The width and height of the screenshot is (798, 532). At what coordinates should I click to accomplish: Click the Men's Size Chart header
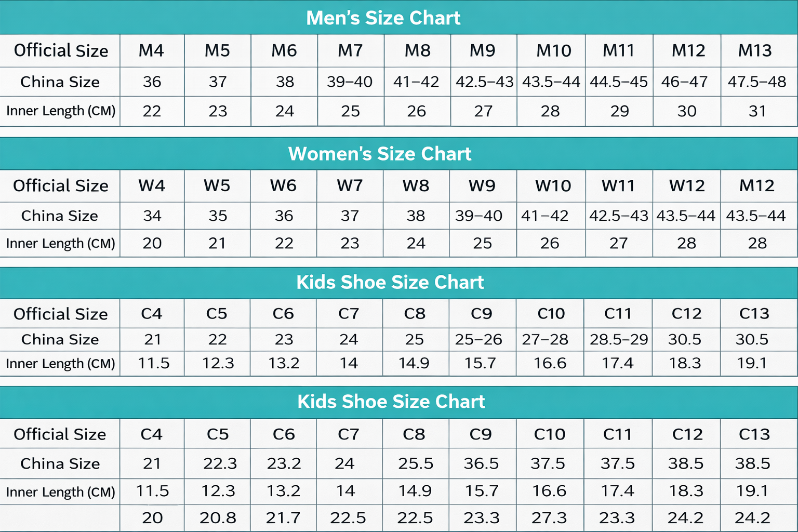(383, 18)
